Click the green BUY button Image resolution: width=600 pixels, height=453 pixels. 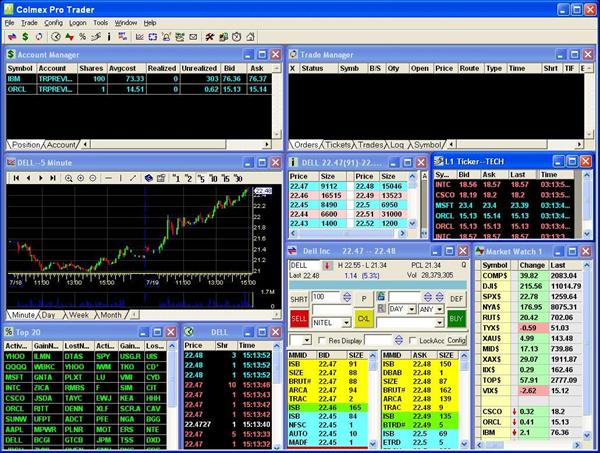pos(456,318)
